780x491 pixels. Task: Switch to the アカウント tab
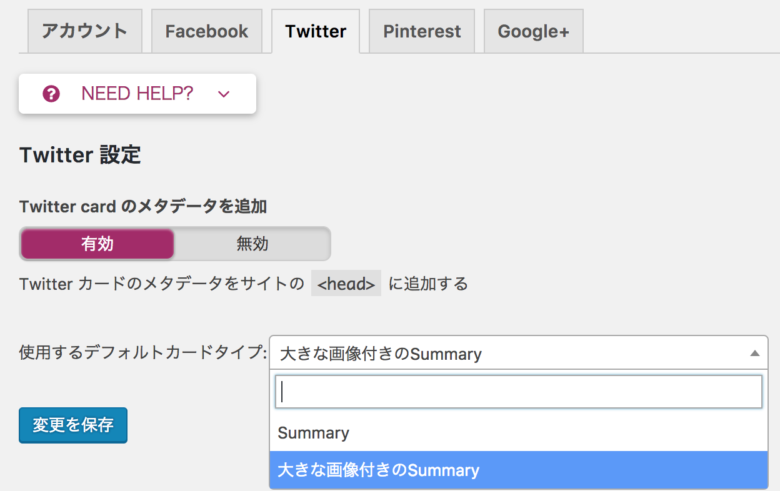85,31
